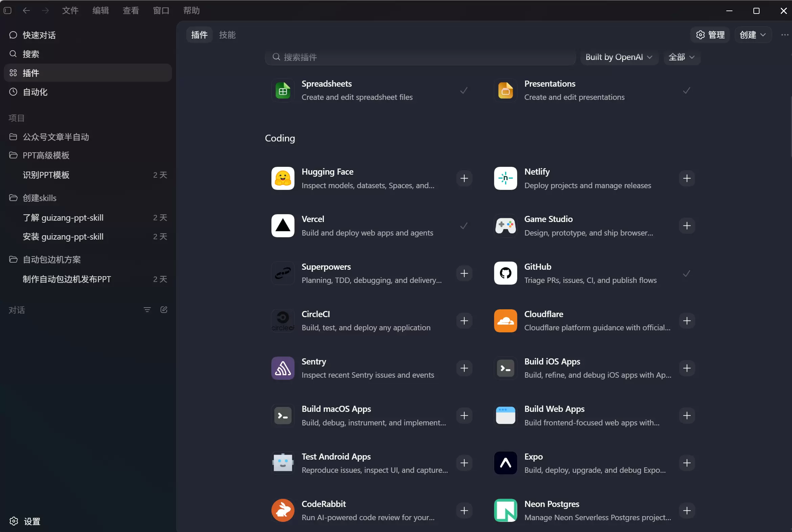Click the Build iOS Apps terminal icon
Screen dimensions: 792x532
(505, 369)
